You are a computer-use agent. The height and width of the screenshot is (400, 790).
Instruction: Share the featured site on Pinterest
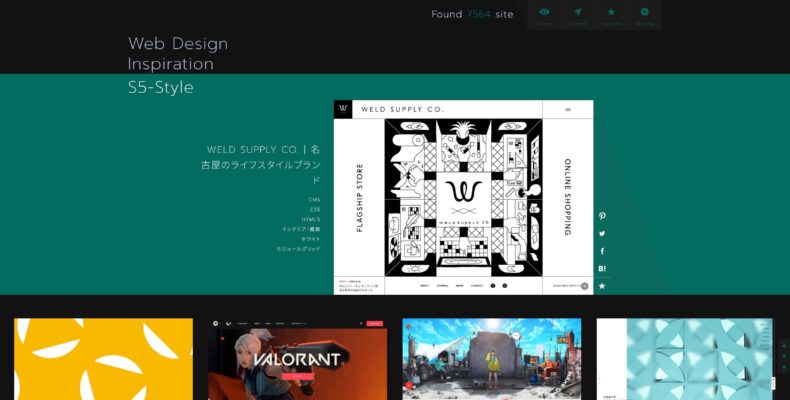(x=602, y=216)
